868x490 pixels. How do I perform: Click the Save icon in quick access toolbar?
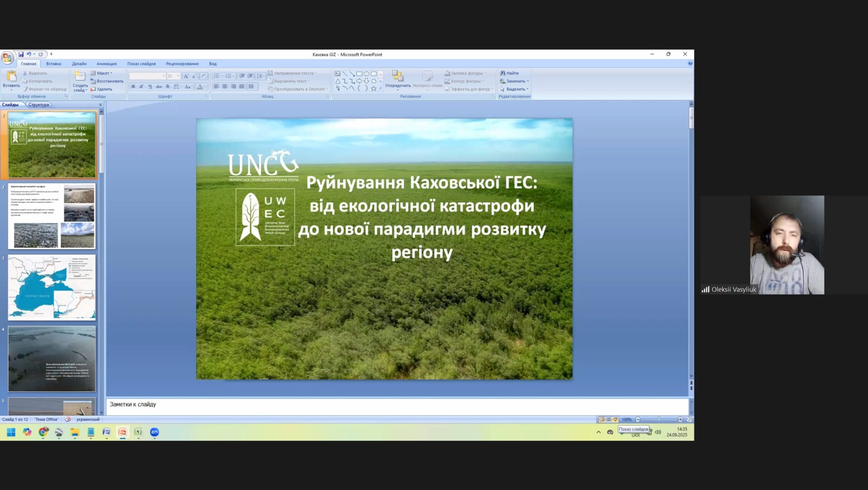coord(21,54)
